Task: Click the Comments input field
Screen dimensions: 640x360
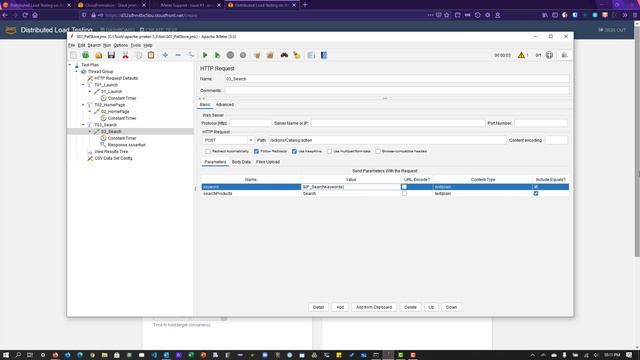Action: point(397,91)
